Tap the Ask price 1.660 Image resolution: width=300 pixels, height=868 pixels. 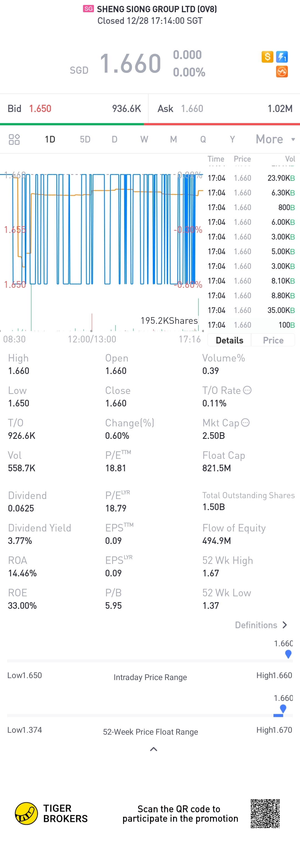[x=192, y=108]
